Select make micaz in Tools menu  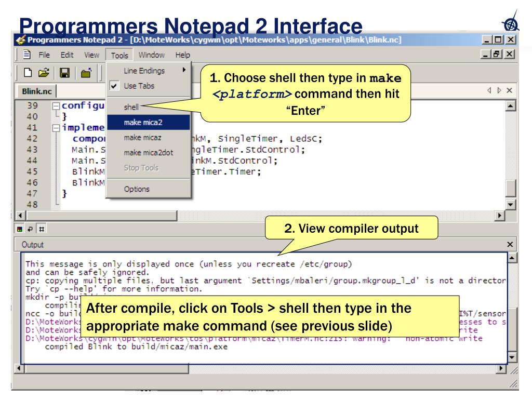click(149, 137)
